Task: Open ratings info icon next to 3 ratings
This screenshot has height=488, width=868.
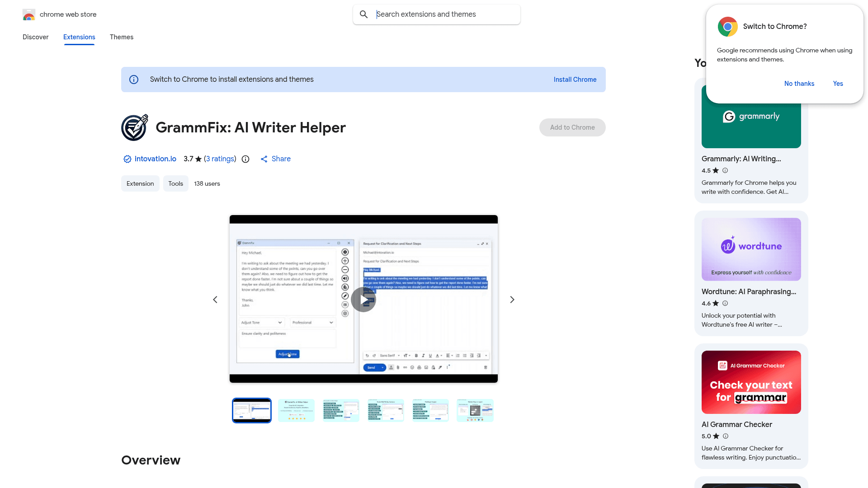Action: (245, 159)
